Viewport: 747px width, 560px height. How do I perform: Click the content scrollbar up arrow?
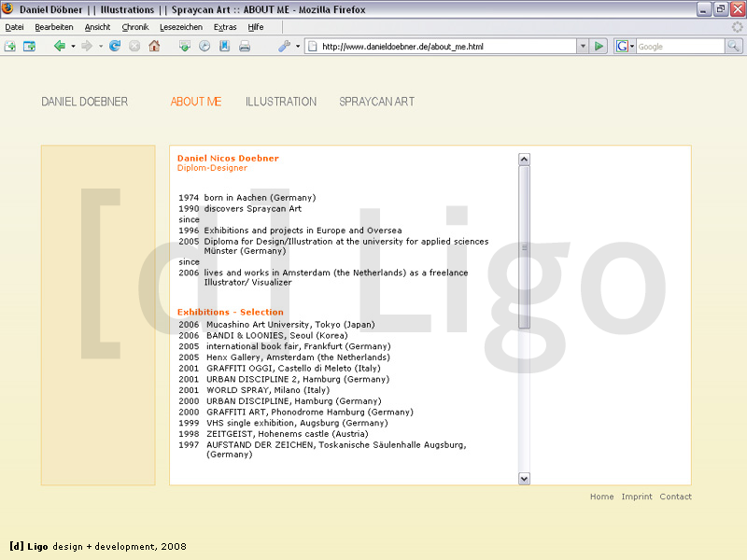tap(524, 159)
